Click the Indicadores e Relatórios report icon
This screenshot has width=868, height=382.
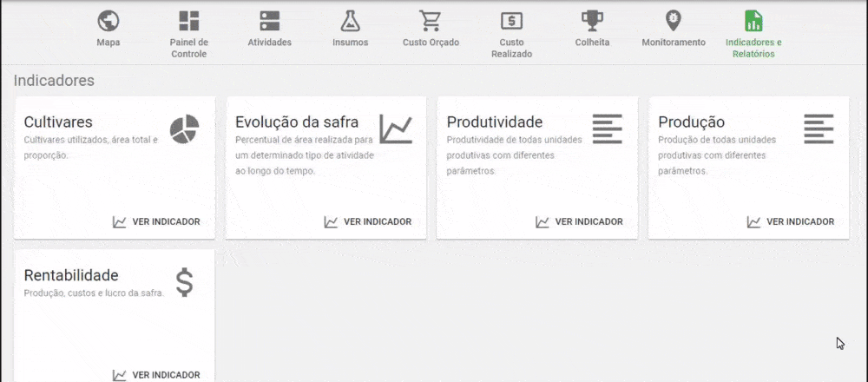753,21
